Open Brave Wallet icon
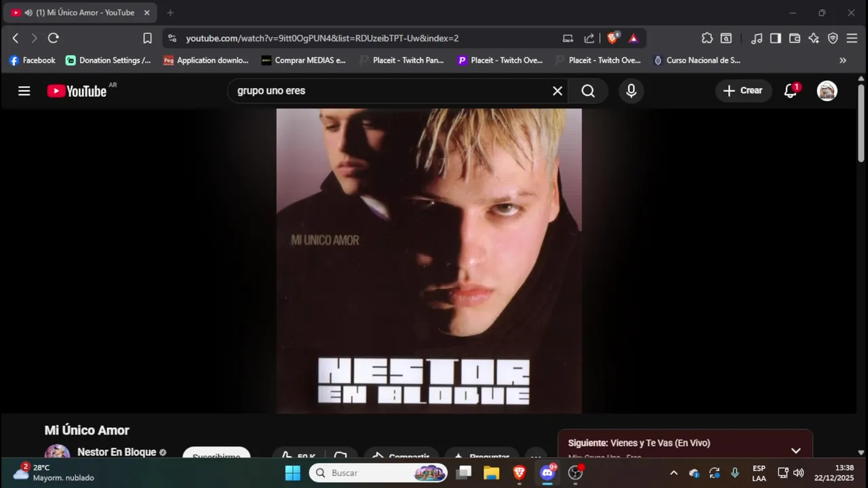Viewport: 868px width, 488px height. (x=795, y=39)
